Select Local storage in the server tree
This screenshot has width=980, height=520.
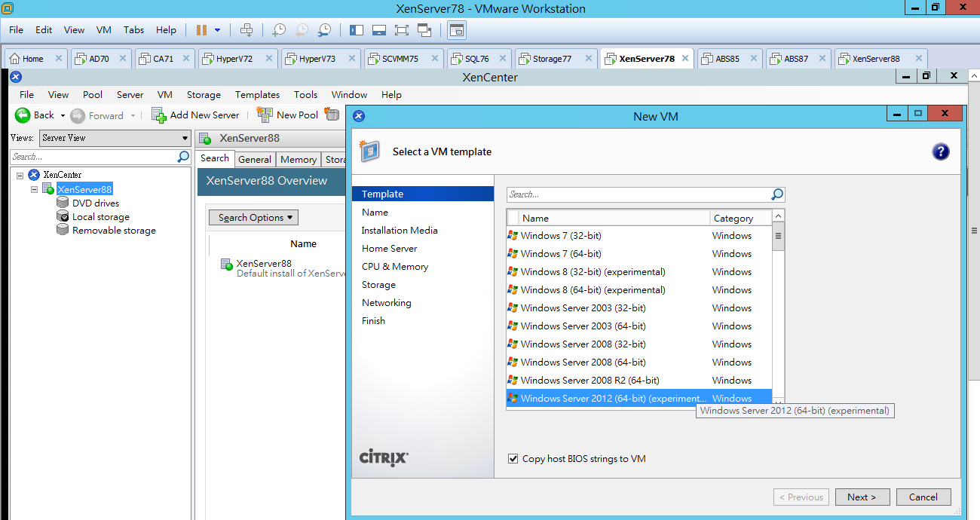click(x=101, y=217)
